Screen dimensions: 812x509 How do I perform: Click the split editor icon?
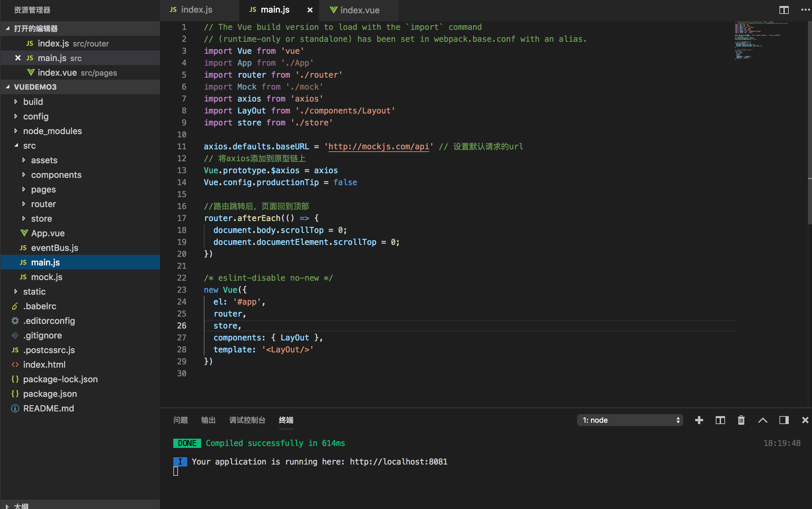(x=784, y=10)
